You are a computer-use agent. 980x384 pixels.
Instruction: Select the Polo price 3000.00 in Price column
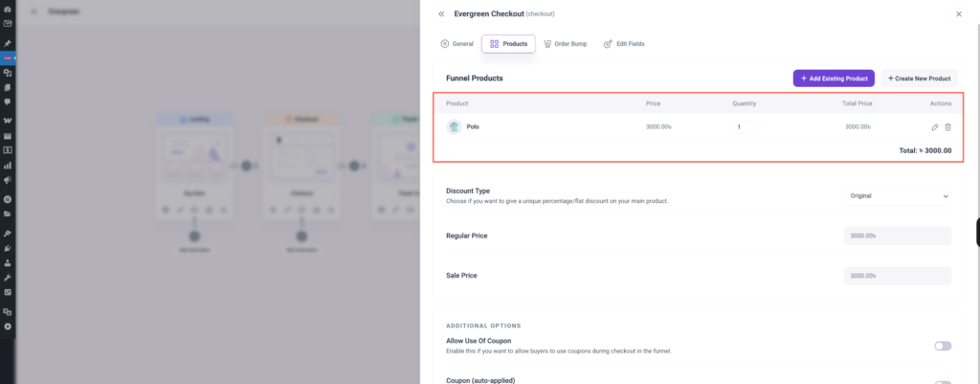[658, 127]
